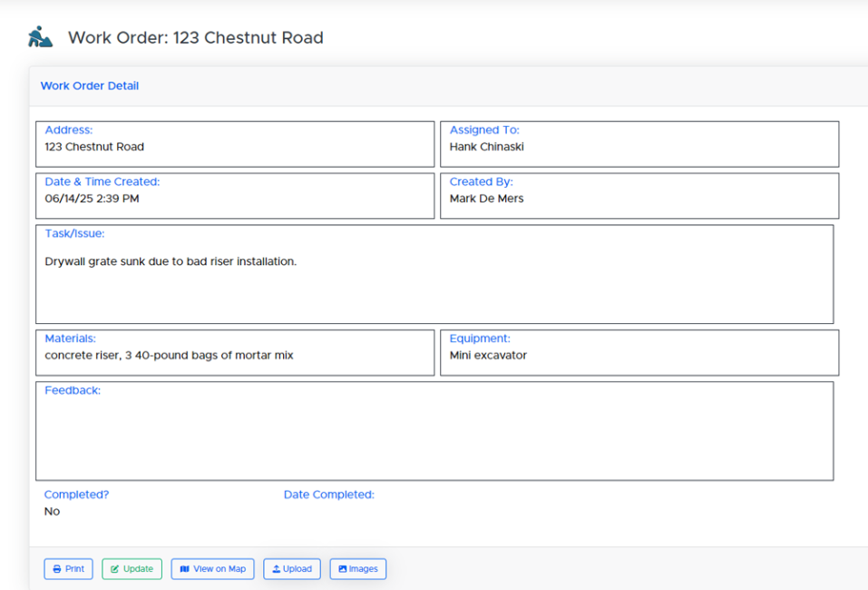The image size is (868, 590).
Task: Click inside the empty Feedback box
Action: (434, 438)
